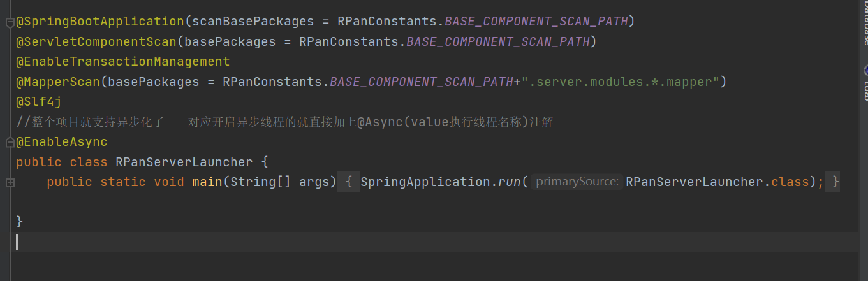
Task: Click the RPanServerLauncher.class argument
Action: point(717,182)
